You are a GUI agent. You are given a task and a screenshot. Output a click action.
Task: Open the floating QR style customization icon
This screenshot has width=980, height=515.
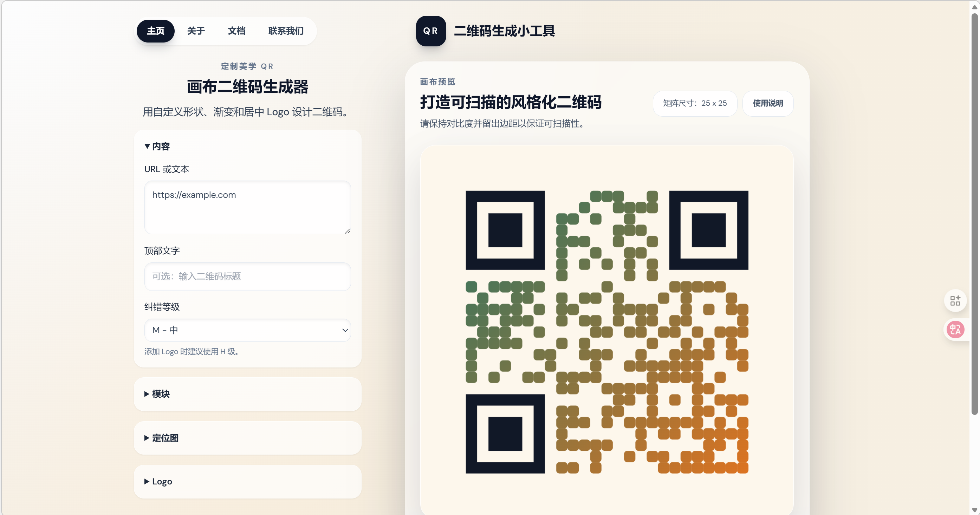tap(955, 300)
